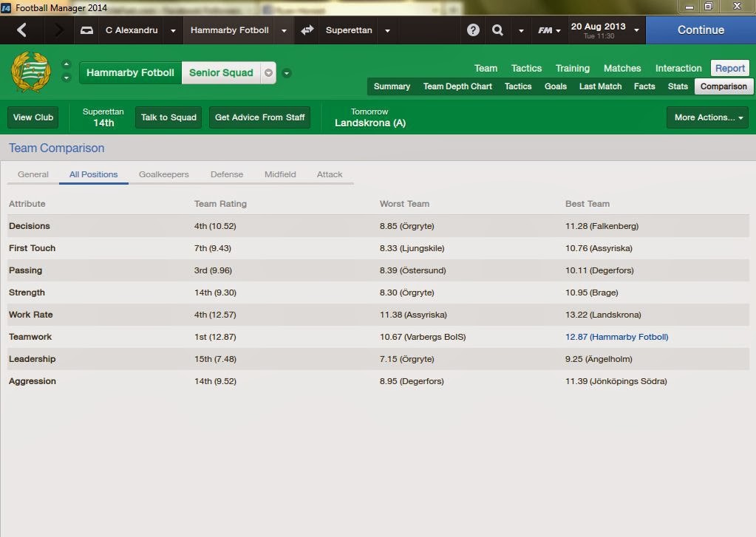This screenshot has width=756, height=537.
Task: Go back with the left arrow
Action: 21,30
